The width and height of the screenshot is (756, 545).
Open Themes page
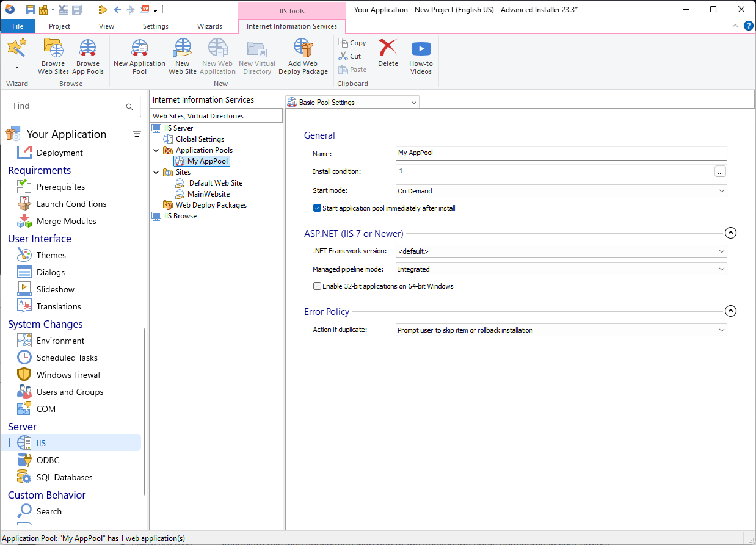pyautogui.click(x=51, y=255)
